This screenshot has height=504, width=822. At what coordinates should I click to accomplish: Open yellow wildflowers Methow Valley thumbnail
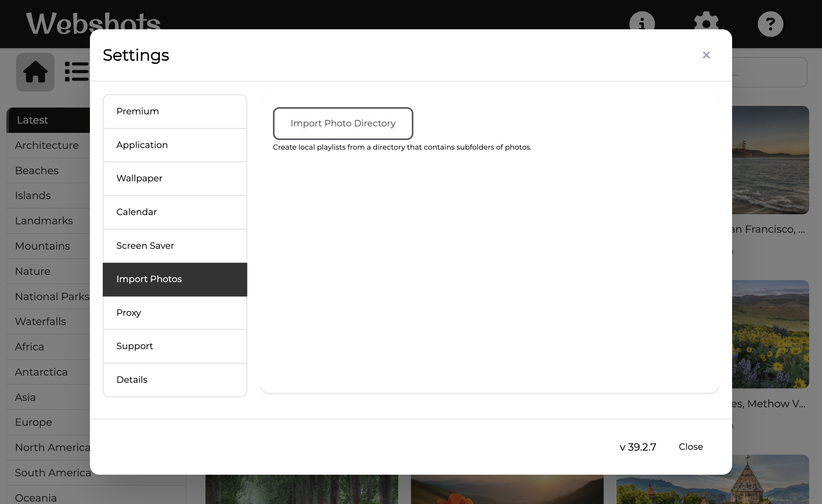coord(770,334)
